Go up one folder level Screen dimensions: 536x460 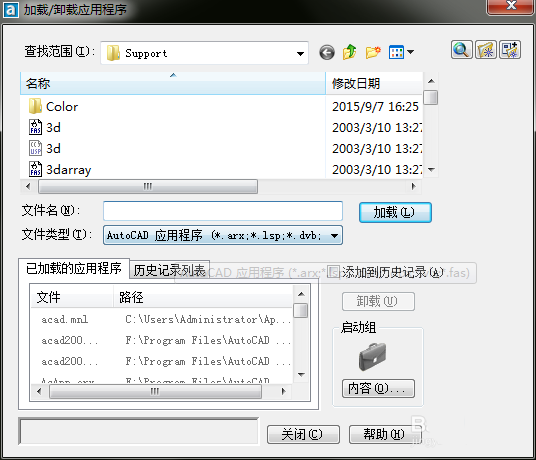tap(349, 52)
